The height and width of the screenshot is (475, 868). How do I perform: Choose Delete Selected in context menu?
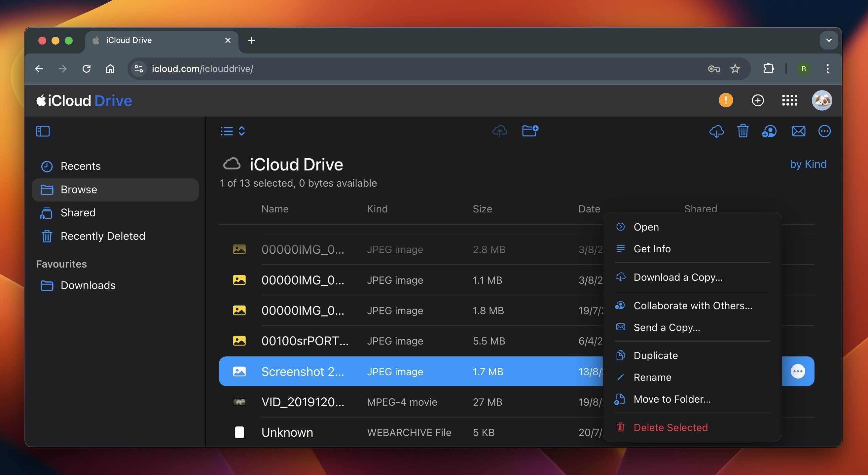coord(692,427)
